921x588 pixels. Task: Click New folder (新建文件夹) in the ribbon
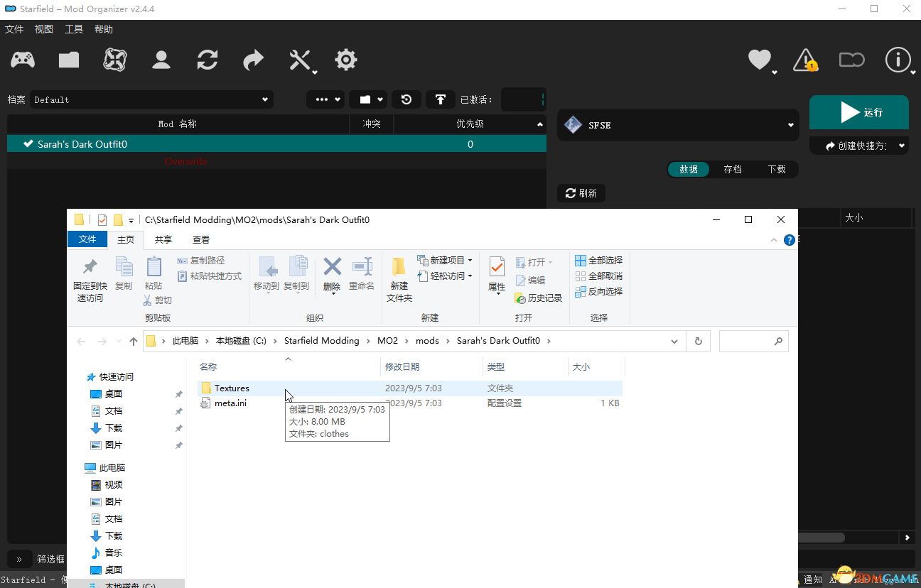click(399, 280)
